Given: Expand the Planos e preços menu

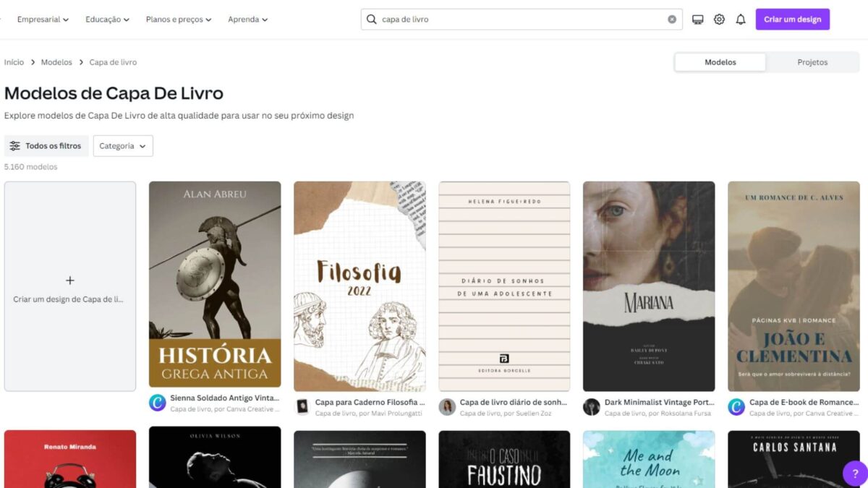Looking at the screenshot, I should [179, 20].
